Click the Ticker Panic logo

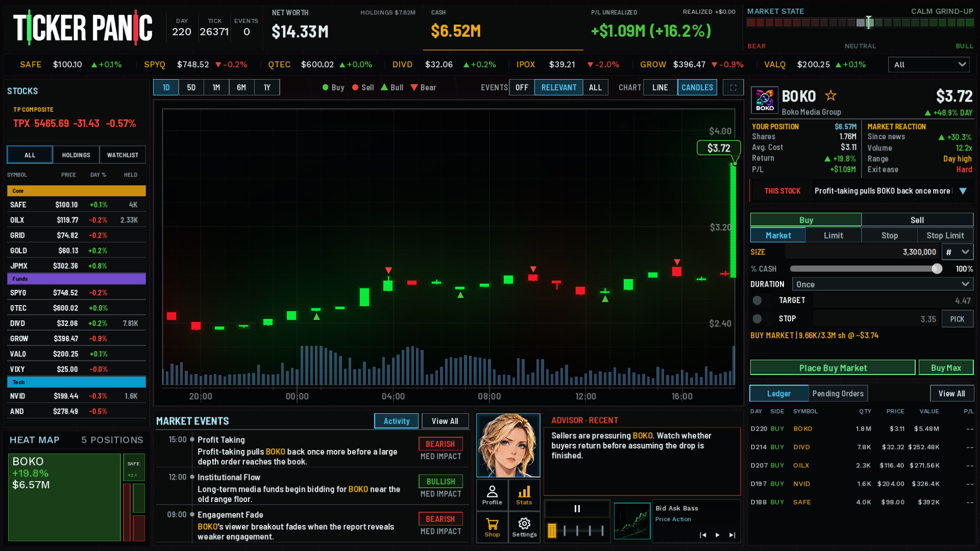pos(83,28)
